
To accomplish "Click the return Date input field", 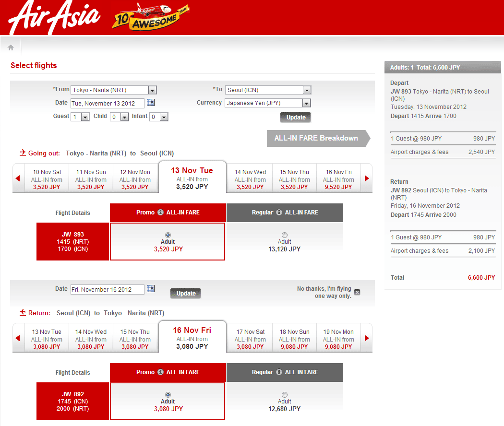I will 107,290.
